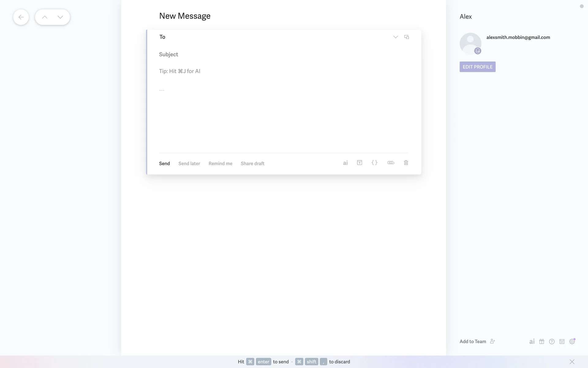
Task: Dismiss the keyboard shortcut hint bar
Action: pyautogui.click(x=572, y=362)
